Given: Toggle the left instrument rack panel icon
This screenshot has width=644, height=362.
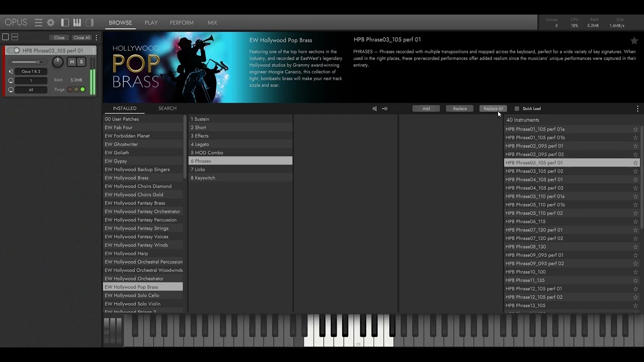Looking at the screenshot, I should point(65,23).
